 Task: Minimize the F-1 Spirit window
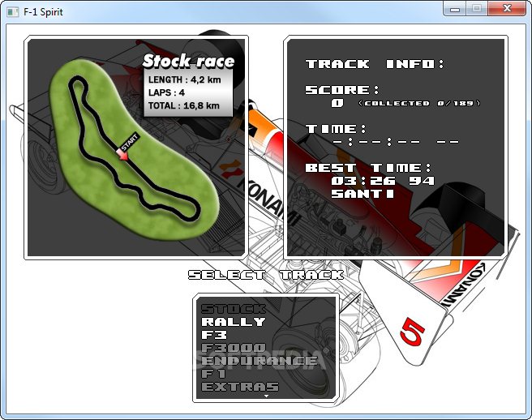click(455, 8)
